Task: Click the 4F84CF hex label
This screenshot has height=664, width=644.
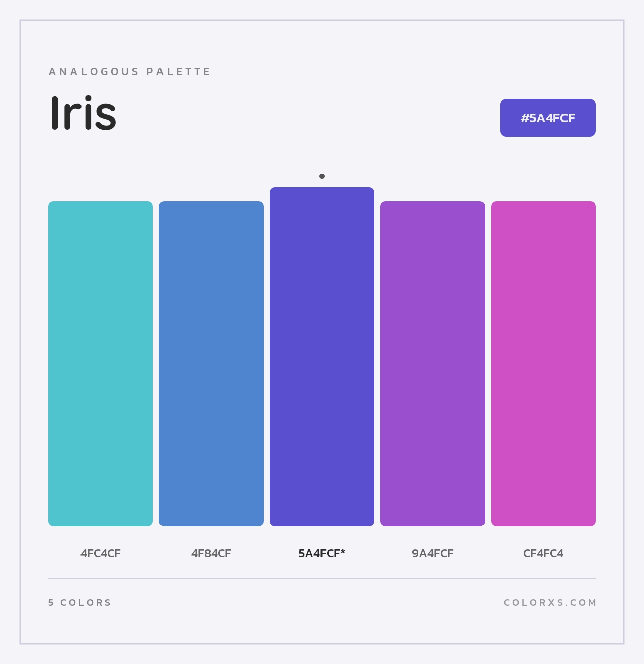Action: [x=211, y=554]
